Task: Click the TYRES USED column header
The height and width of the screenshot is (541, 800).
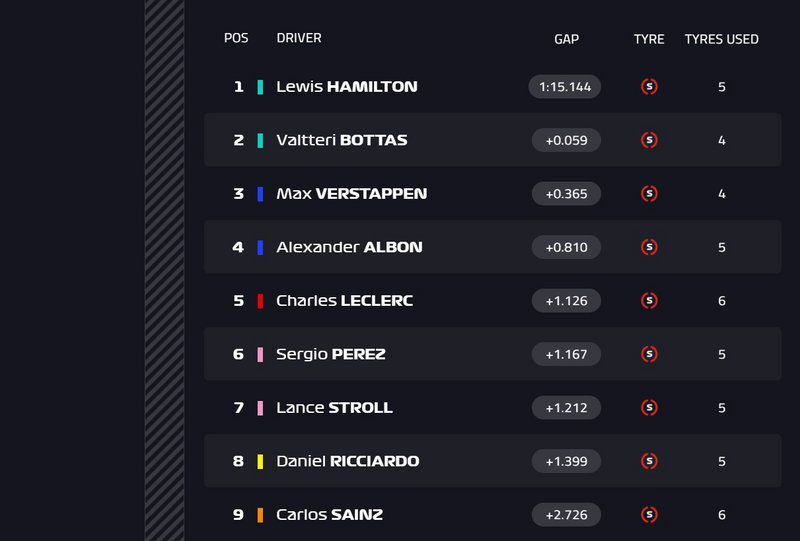Action: click(x=721, y=39)
